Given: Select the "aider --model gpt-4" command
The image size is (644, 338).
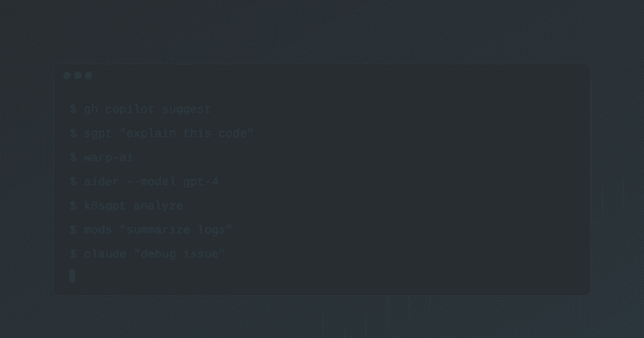Looking at the screenshot, I should [x=151, y=182].
